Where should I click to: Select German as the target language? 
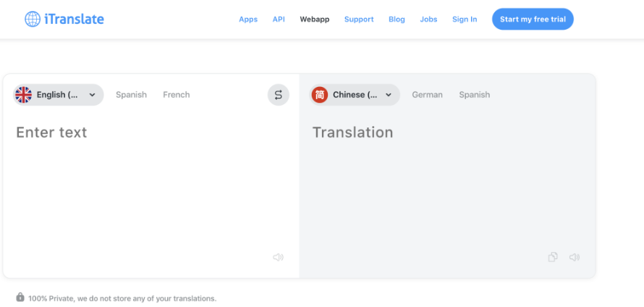click(427, 95)
